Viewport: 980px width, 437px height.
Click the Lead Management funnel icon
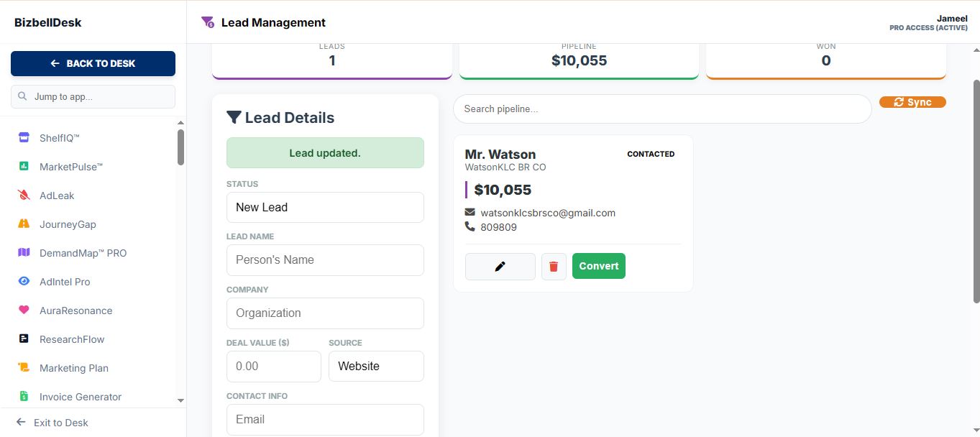point(207,22)
